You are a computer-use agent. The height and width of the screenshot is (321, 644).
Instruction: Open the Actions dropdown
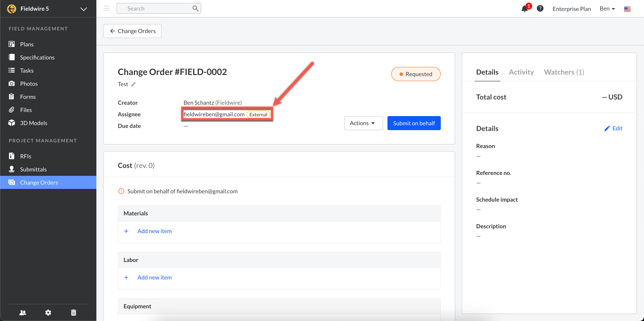(x=363, y=123)
